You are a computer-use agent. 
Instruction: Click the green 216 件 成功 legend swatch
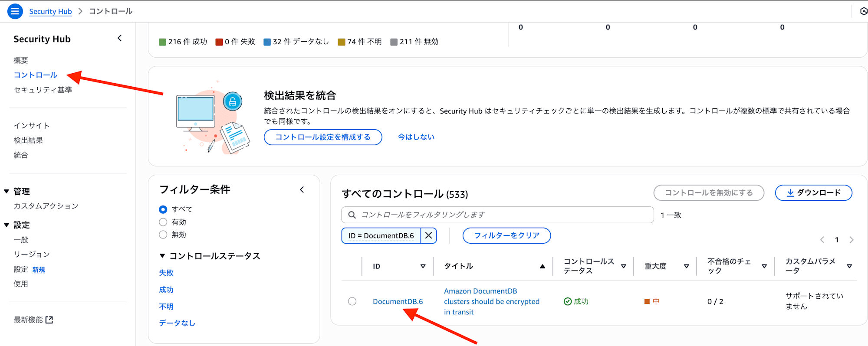(162, 42)
